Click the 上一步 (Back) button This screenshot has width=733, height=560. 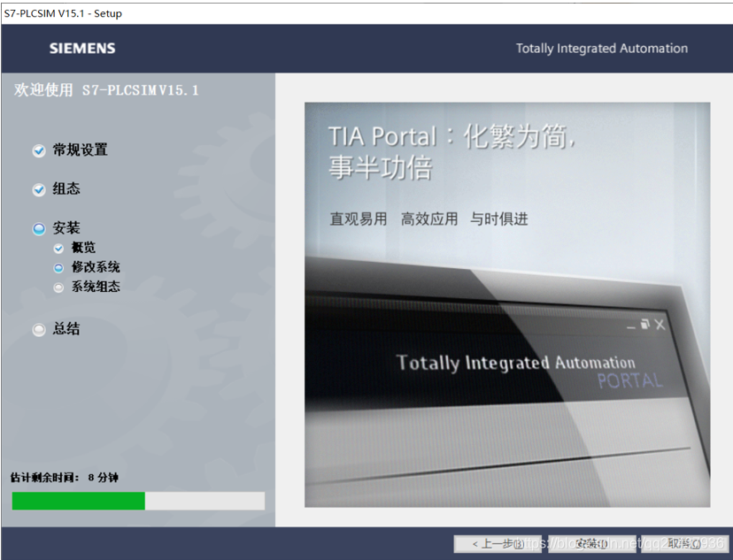pyautogui.click(x=498, y=544)
